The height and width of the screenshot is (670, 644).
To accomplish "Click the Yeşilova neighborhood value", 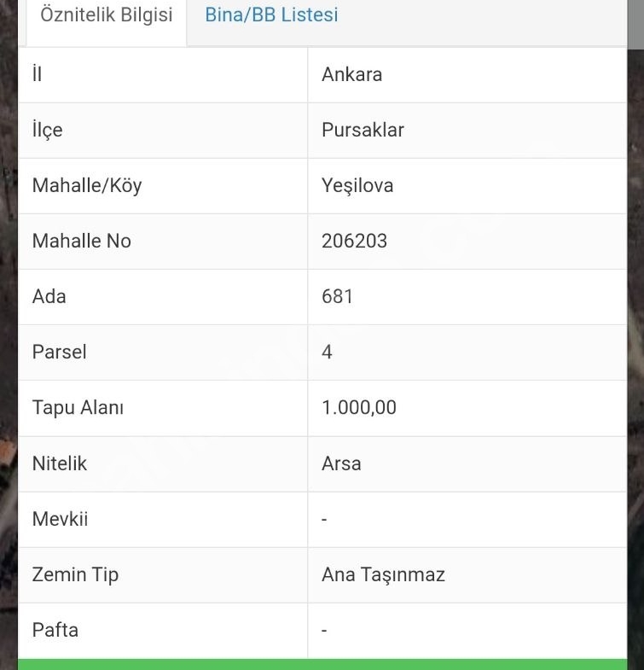I will point(357,185).
